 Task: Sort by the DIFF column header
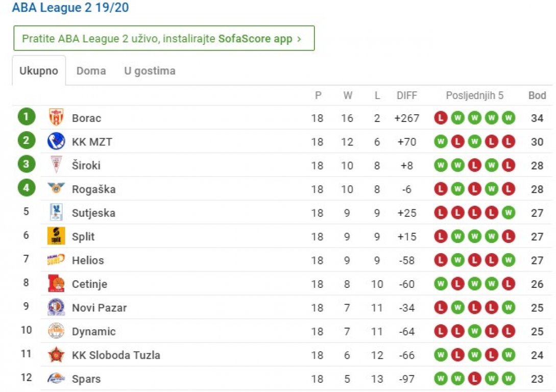pyautogui.click(x=407, y=95)
